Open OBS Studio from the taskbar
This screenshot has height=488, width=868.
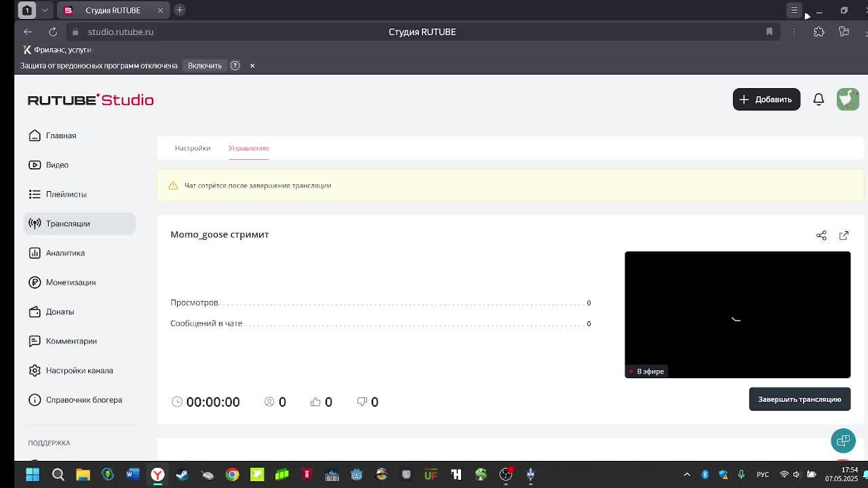click(506, 474)
